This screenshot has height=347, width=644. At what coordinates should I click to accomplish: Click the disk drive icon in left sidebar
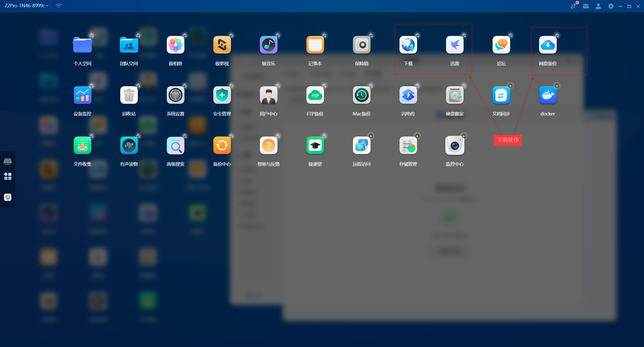click(x=8, y=161)
